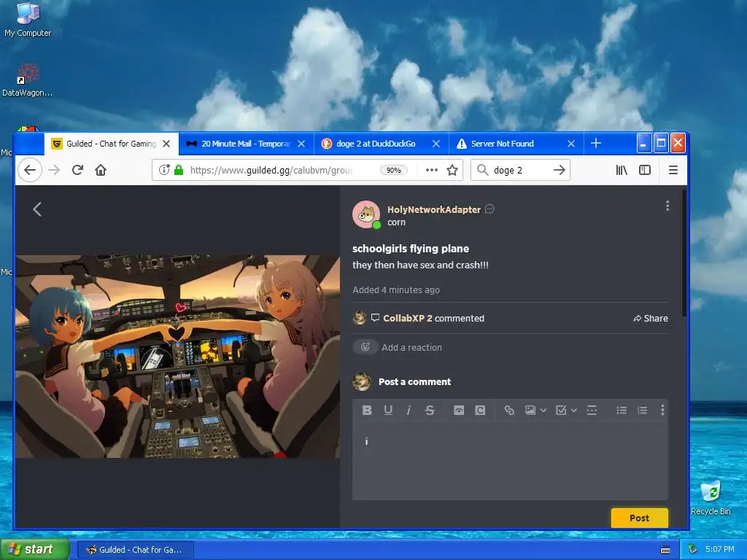The height and width of the screenshot is (560, 747).
Task: Click the Add a reaction emoji button
Action: click(365, 347)
